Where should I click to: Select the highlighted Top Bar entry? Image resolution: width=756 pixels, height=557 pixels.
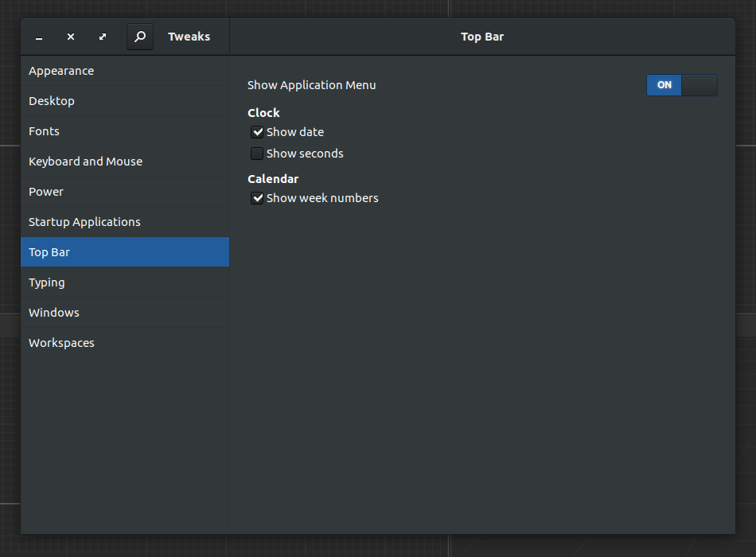tap(125, 252)
